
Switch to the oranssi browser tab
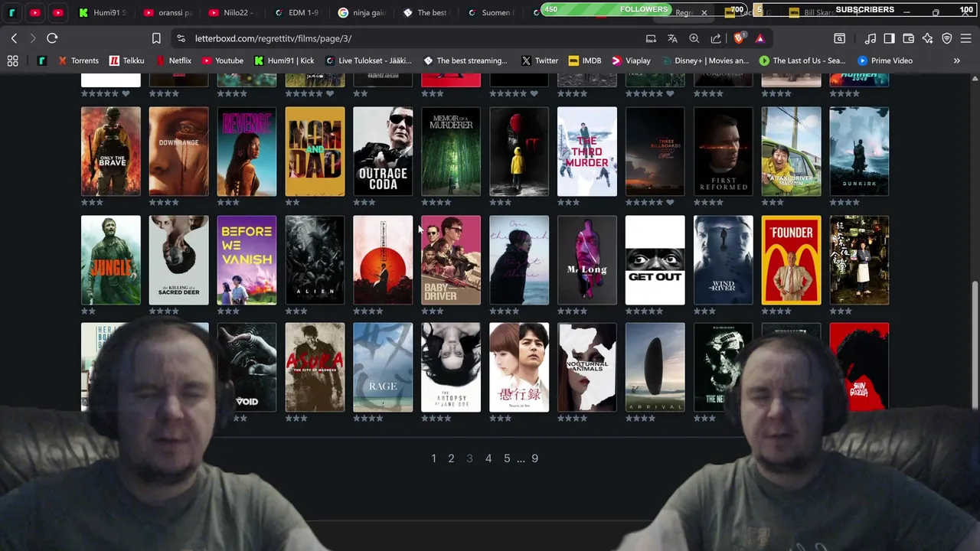pos(168,12)
